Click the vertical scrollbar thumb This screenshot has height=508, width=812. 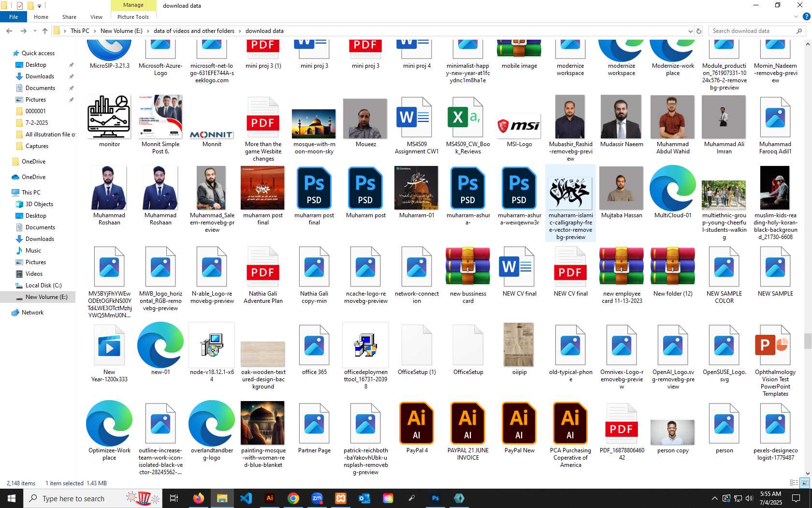tap(808, 341)
